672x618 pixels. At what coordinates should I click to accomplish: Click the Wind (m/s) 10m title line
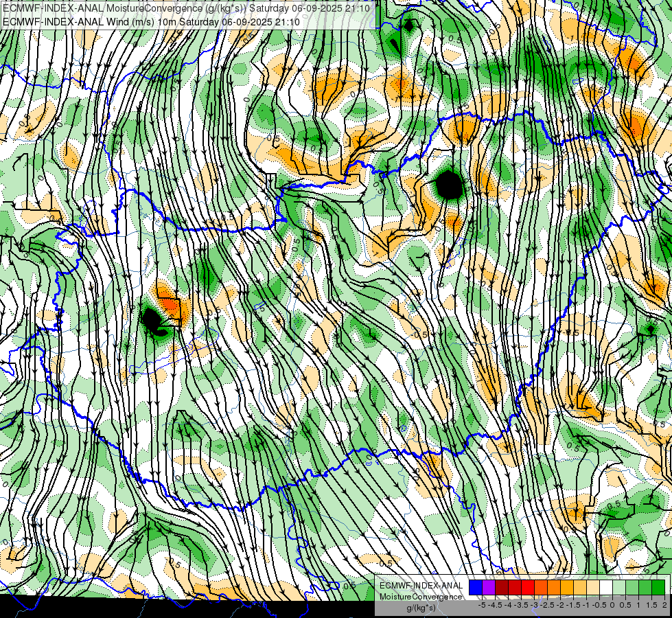tap(151, 22)
